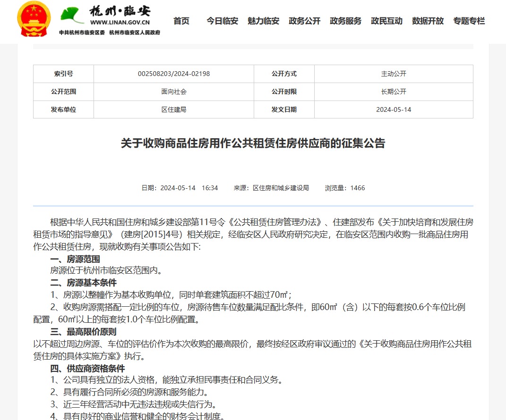Click the WWW.LINAN.GOV.CN site address text
The height and width of the screenshot is (420, 506).
(120, 22)
